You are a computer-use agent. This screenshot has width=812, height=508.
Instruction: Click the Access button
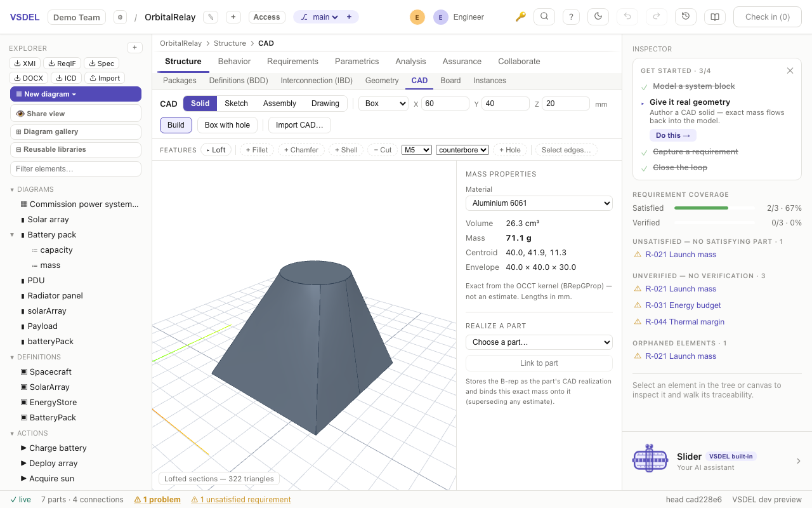pyautogui.click(x=266, y=17)
